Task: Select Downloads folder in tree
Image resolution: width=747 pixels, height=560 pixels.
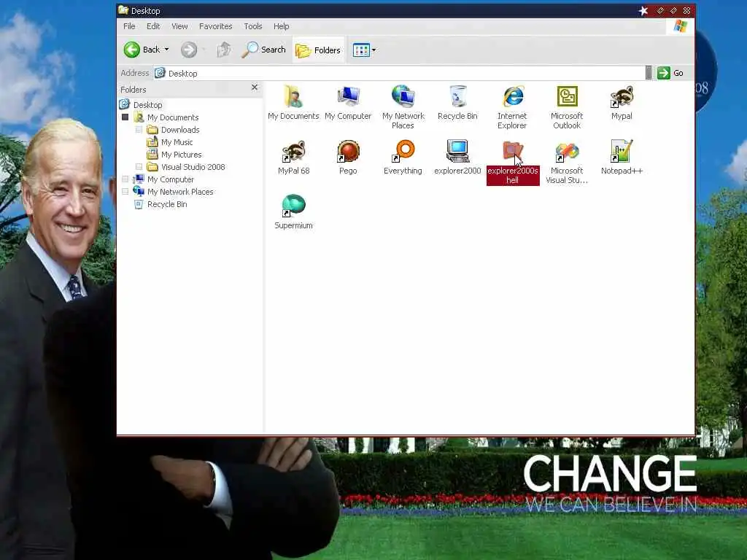Action: (x=180, y=130)
